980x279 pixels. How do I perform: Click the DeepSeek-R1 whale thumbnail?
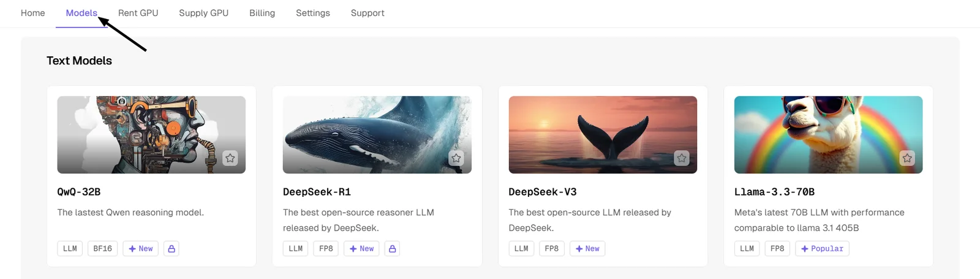point(377,135)
